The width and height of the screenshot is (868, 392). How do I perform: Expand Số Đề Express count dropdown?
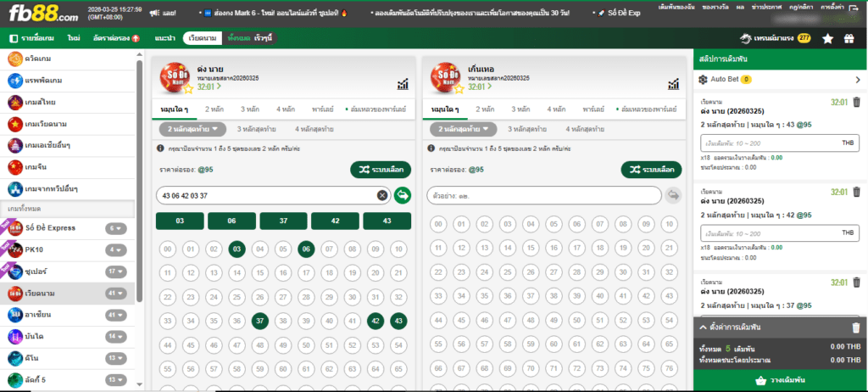coord(115,228)
